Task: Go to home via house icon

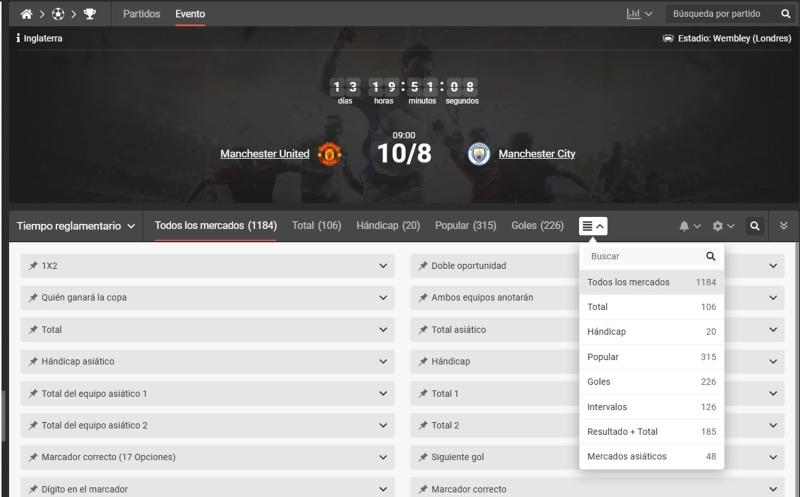Action: click(26, 14)
